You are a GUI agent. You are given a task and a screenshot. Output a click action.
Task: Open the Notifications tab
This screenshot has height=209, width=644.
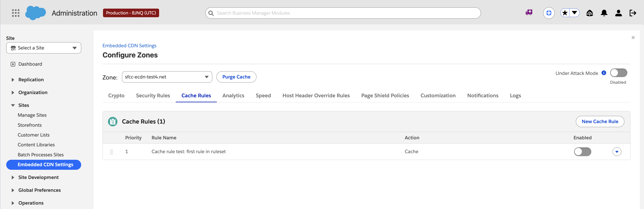coord(482,96)
